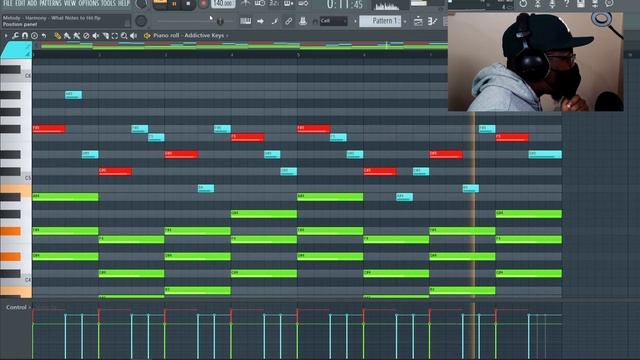640x360 pixels.
Task: Click the question mark help icon
Action: [x=566, y=4]
